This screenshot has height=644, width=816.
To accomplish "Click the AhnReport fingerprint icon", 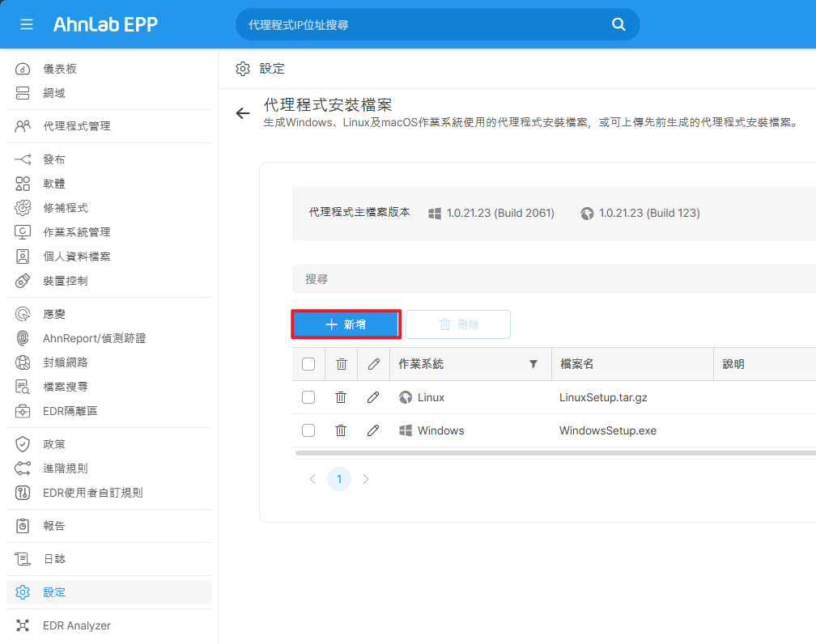I will tap(23, 338).
